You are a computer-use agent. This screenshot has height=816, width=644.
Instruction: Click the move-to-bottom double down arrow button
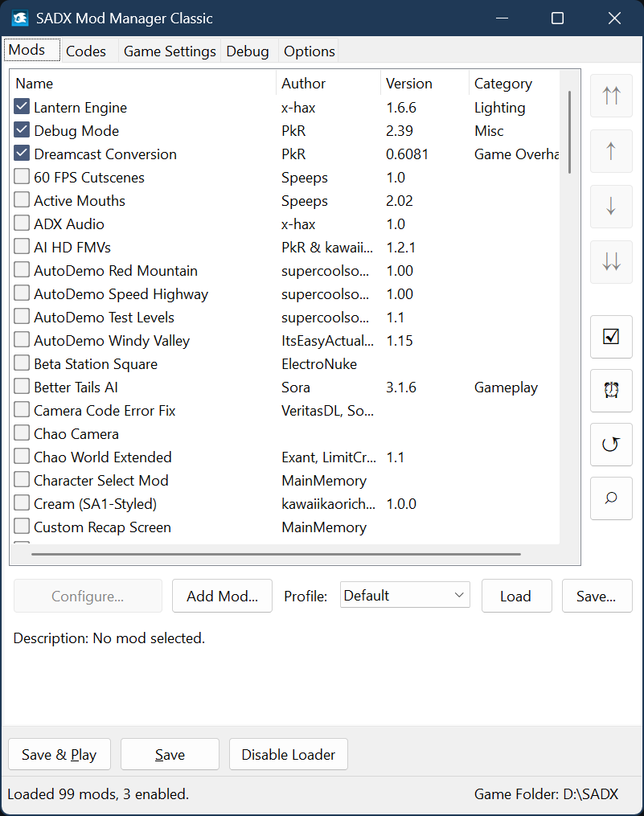click(x=611, y=261)
